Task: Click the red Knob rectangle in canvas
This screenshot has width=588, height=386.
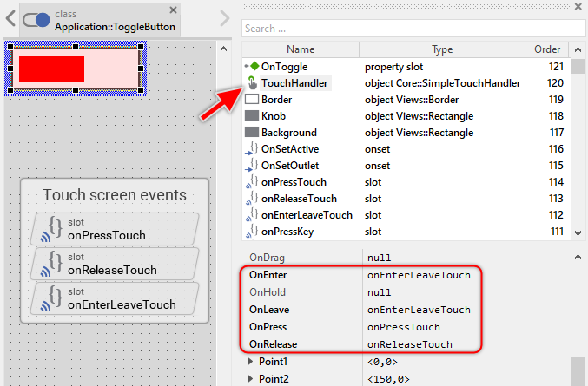Action: coord(51,69)
